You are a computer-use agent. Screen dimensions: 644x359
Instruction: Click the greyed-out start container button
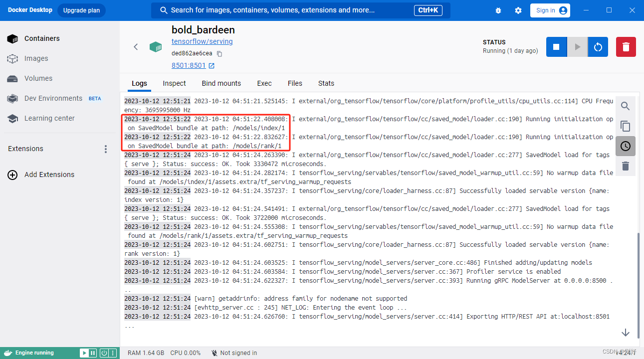click(577, 47)
